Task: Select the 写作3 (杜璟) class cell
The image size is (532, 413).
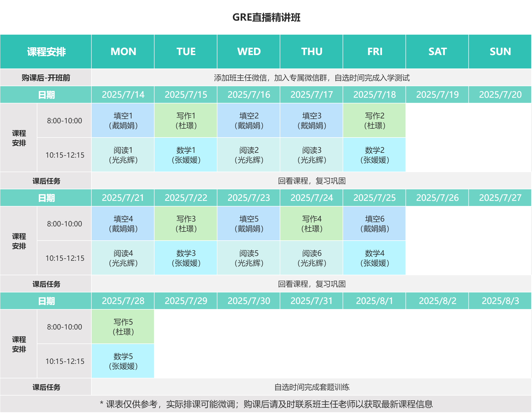Action: click(x=186, y=224)
